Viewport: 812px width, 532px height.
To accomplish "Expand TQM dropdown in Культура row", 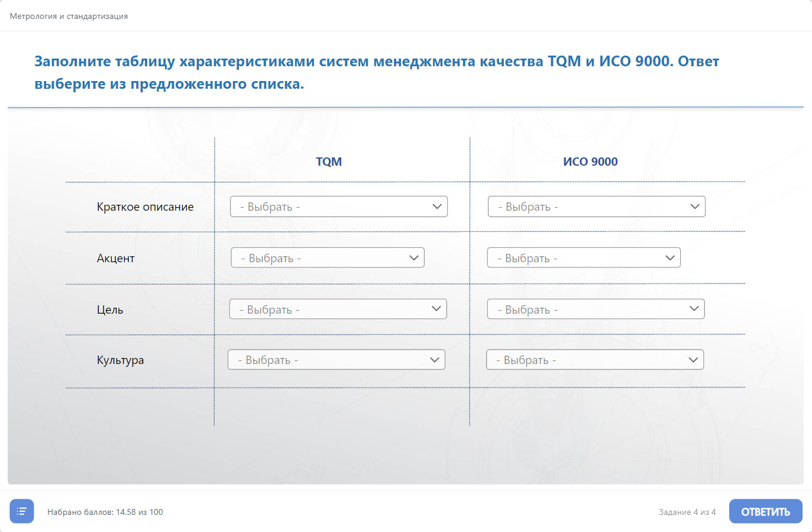I will click(x=336, y=360).
